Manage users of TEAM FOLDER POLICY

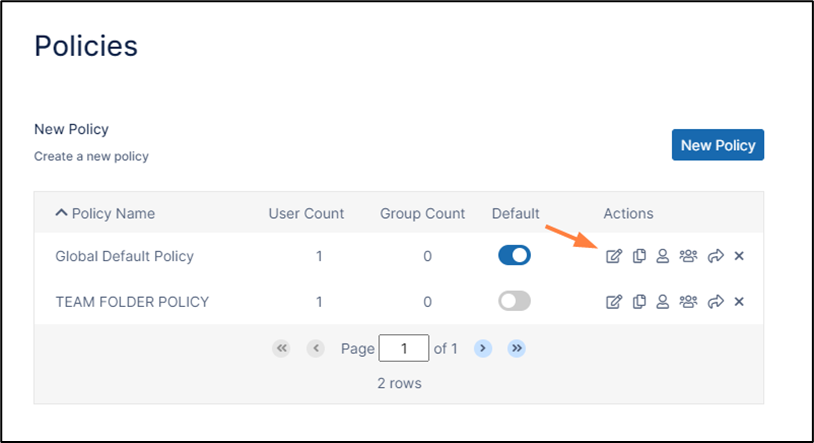[662, 301]
